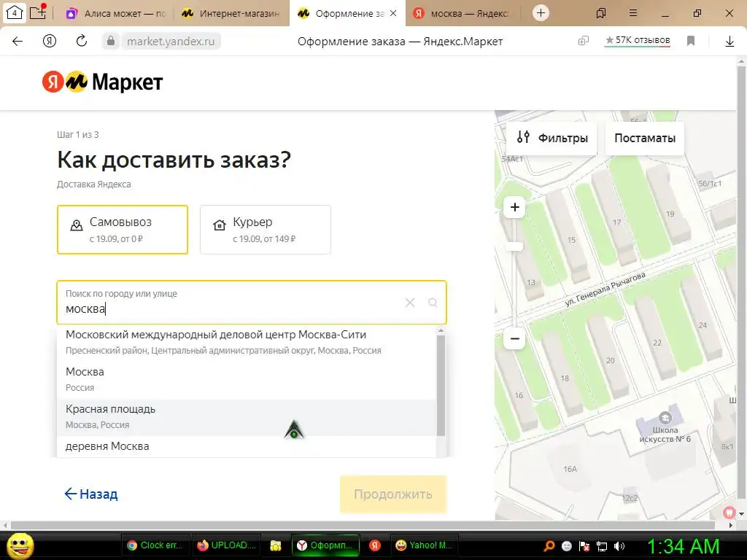This screenshot has height=560, width=747.
Task: Toggle Постаматы map filter
Action: [x=645, y=138]
